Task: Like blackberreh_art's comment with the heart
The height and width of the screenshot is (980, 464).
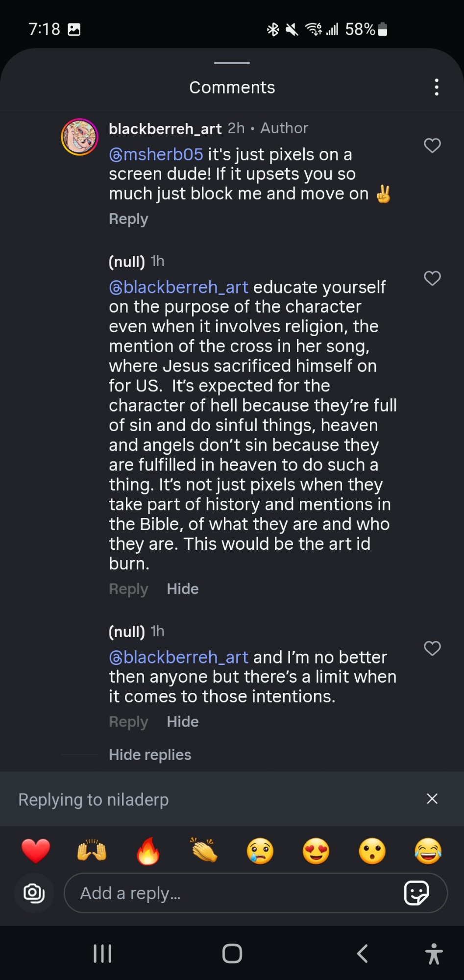Action: point(432,146)
